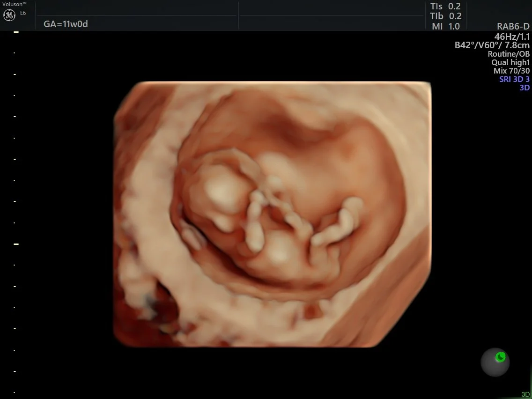Select the 3D render mode indicator
Screen dimensions: 532x399
click(525, 87)
